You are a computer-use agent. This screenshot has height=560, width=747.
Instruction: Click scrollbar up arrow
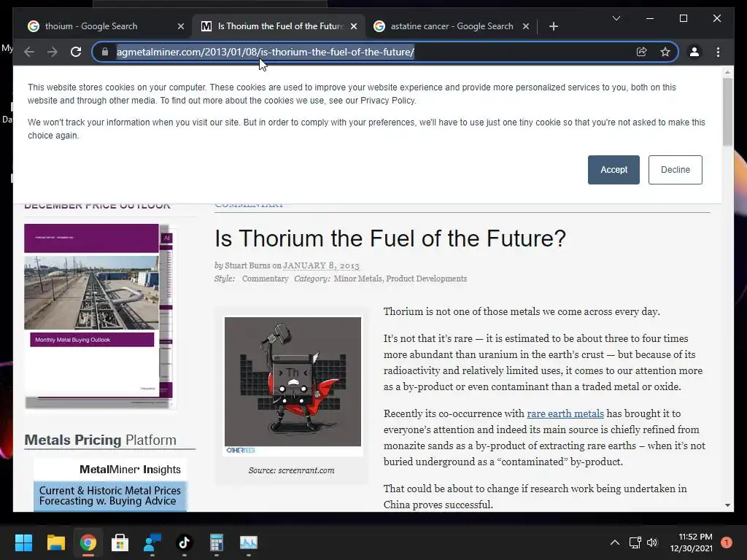point(727,72)
